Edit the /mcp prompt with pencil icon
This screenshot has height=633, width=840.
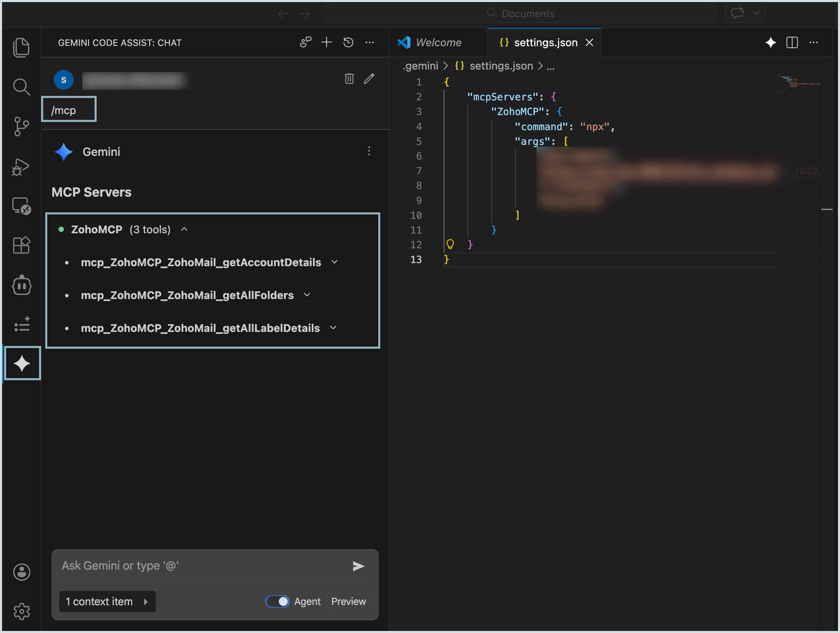click(369, 78)
